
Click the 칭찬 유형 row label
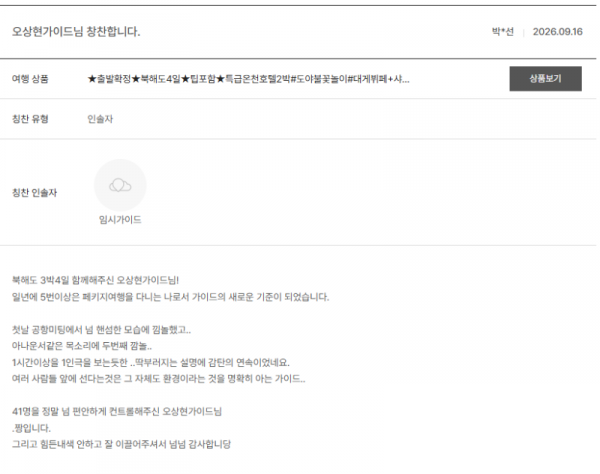pyautogui.click(x=30, y=119)
